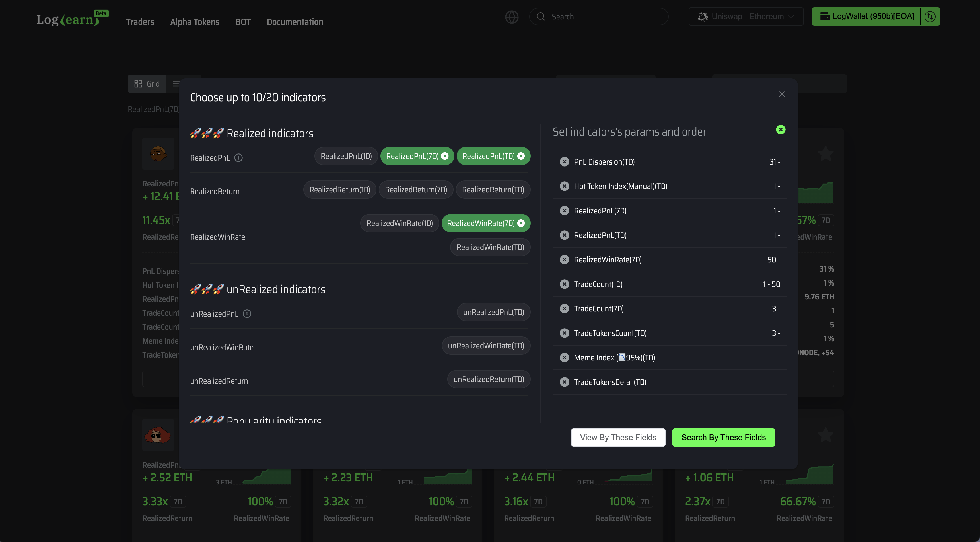Click the first trader's avatar
Image resolution: width=980 pixels, height=542 pixels.
(158, 153)
